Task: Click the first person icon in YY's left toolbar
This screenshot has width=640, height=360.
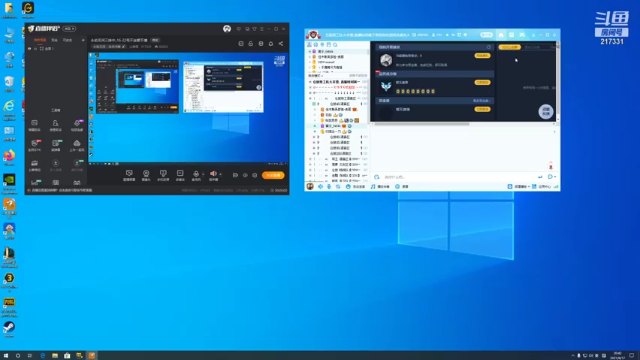Action: click(309, 45)
